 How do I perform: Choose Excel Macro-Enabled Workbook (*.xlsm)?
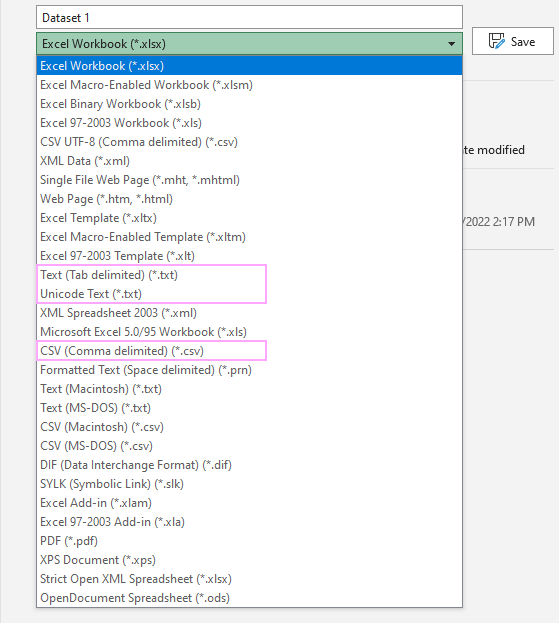click(250, 85)
